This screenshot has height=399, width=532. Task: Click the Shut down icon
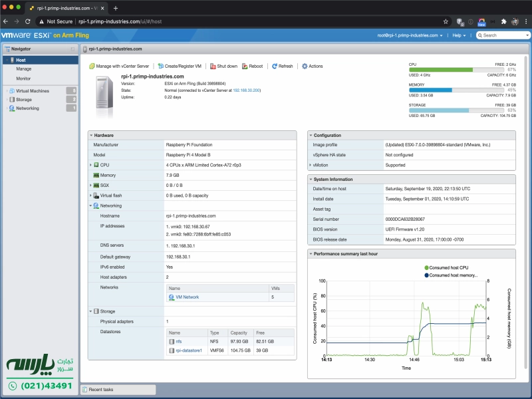click(x=213, y=66)
